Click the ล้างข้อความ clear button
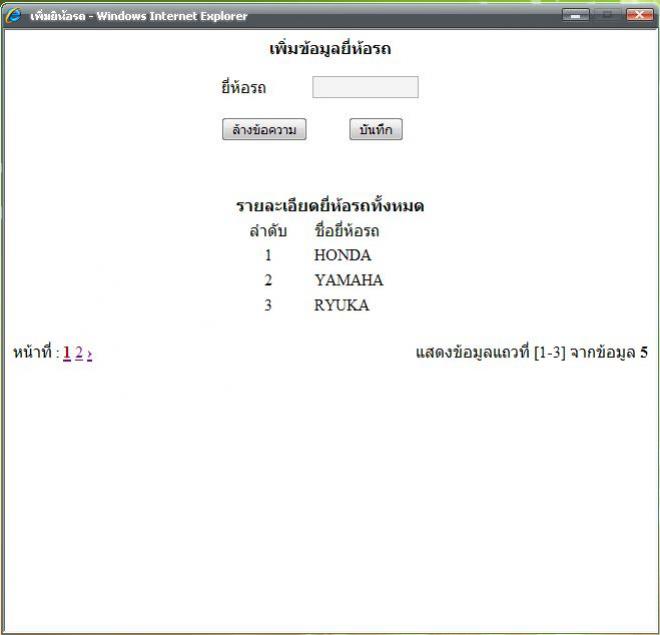 pos(264,129)
